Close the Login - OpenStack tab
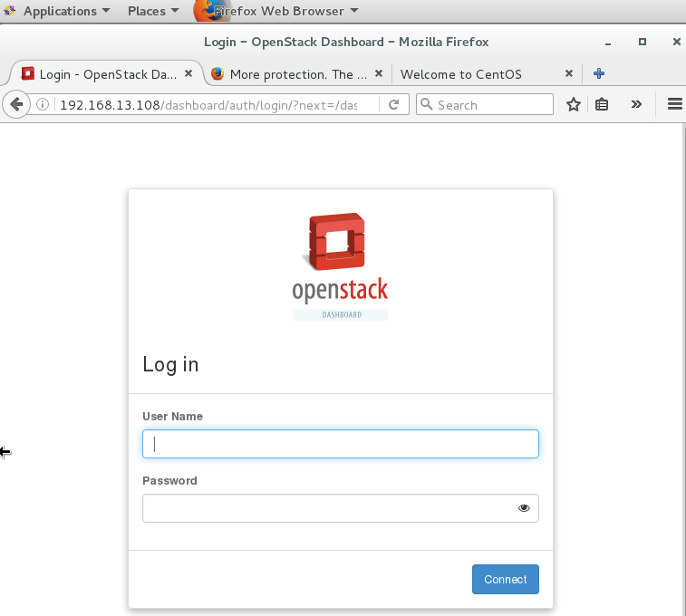Screen dimensions: 686x616 (x=188, y=73)
